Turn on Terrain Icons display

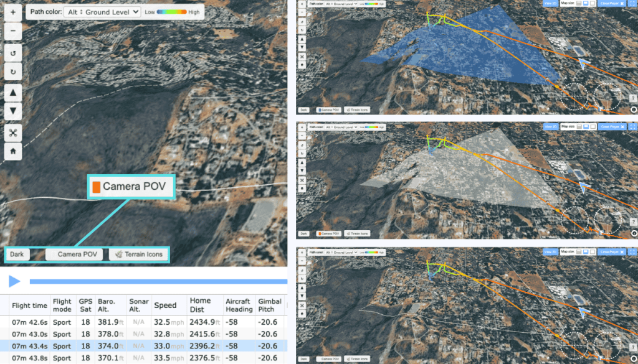[x=138, y=254]
